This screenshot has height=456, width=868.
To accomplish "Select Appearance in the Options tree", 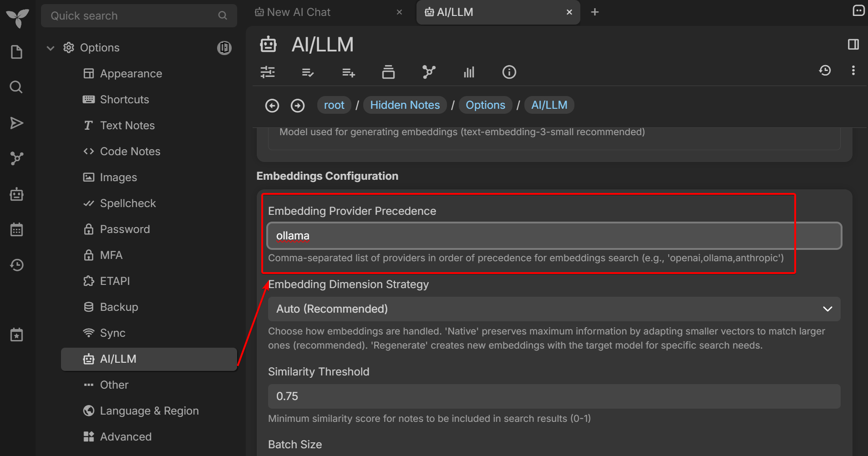I will (131, 74).
